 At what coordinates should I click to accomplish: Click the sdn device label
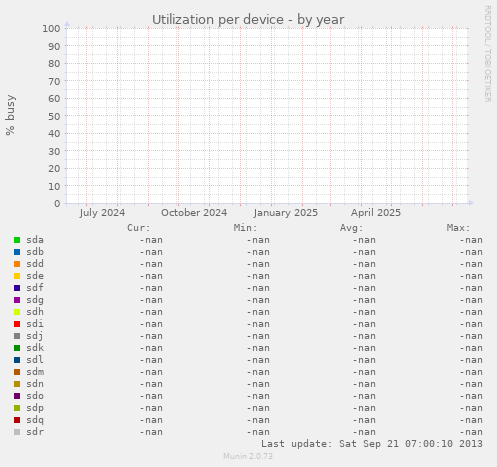click(35, 384)
